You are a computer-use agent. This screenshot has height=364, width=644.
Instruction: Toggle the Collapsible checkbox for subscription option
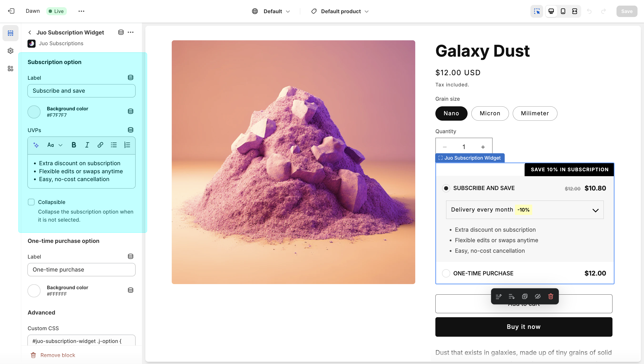point(31,202)
